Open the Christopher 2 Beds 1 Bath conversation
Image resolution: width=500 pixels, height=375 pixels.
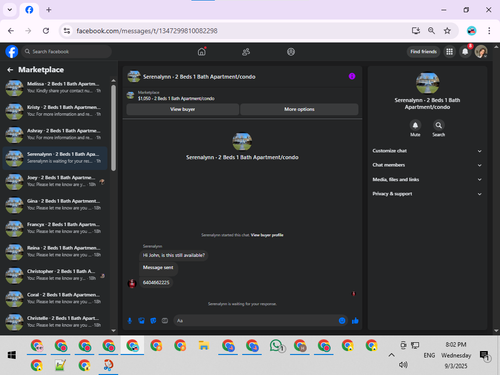[x=55, y=275]
